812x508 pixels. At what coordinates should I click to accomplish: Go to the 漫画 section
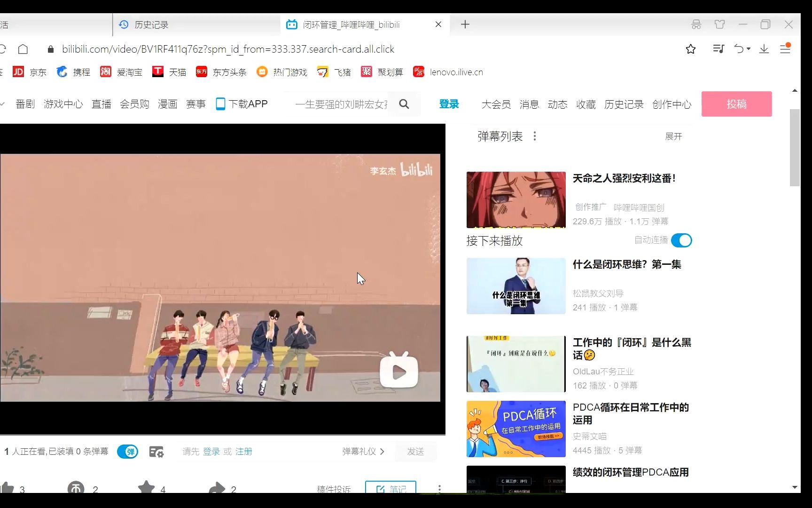pyautogui.click(x=167, y=104)
